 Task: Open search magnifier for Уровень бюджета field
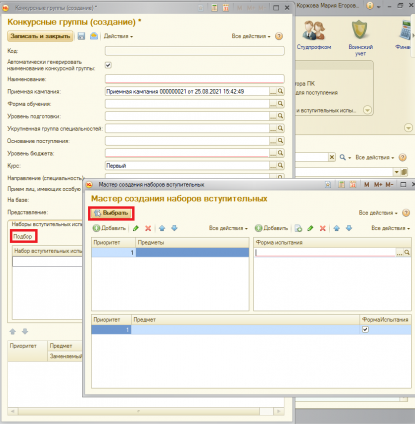[281, 153]
